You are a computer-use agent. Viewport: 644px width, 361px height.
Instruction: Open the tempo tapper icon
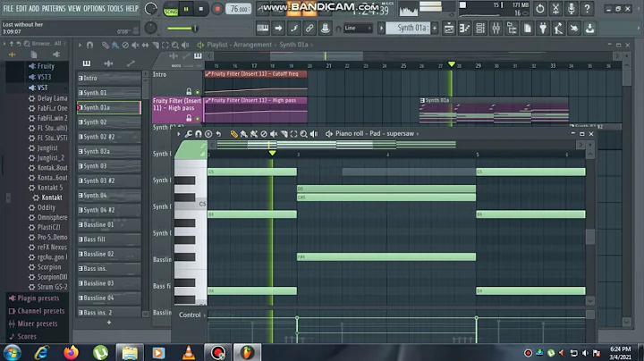[x=558, y=29]
